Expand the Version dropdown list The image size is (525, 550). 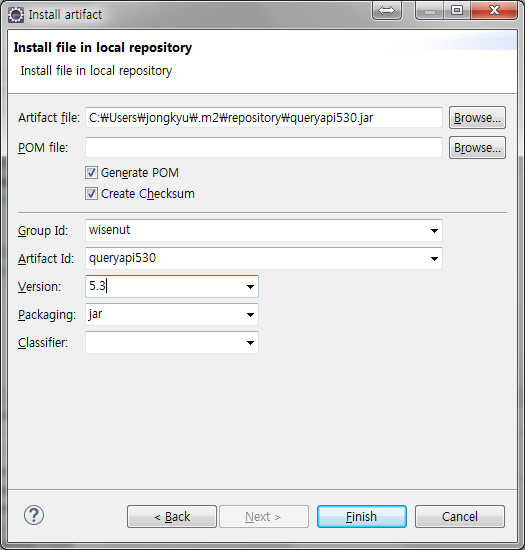point(250,287)
